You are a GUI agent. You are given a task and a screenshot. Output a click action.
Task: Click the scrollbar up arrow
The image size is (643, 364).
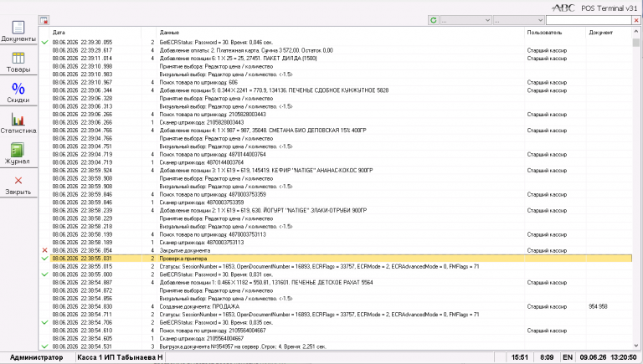[636, 31]
